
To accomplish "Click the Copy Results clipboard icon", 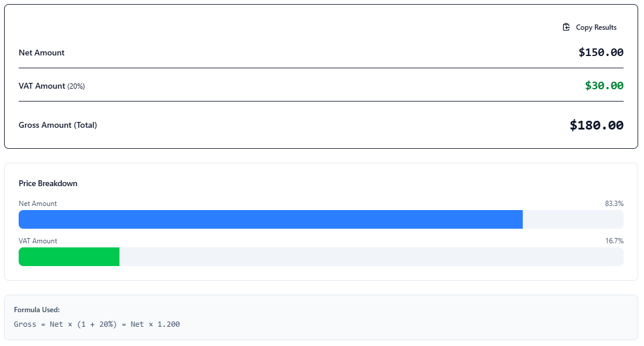I will (x=565, y=27).
